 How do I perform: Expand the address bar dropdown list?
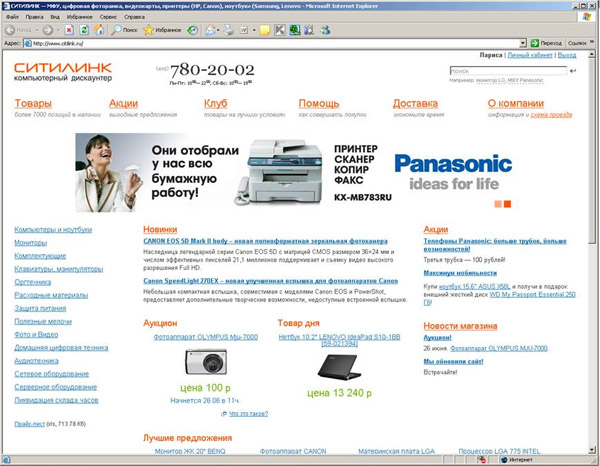(x=523, y=43)
